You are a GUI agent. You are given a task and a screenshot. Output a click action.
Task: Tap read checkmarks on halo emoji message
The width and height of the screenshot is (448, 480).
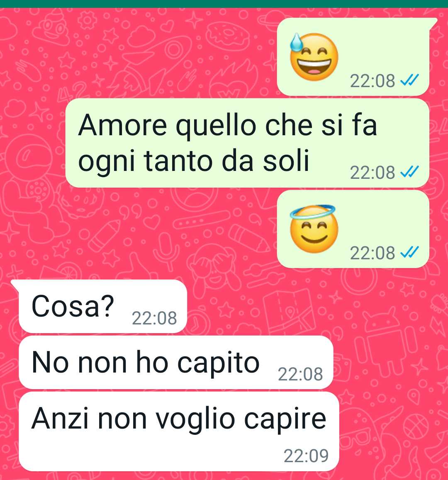coord(409,253)
